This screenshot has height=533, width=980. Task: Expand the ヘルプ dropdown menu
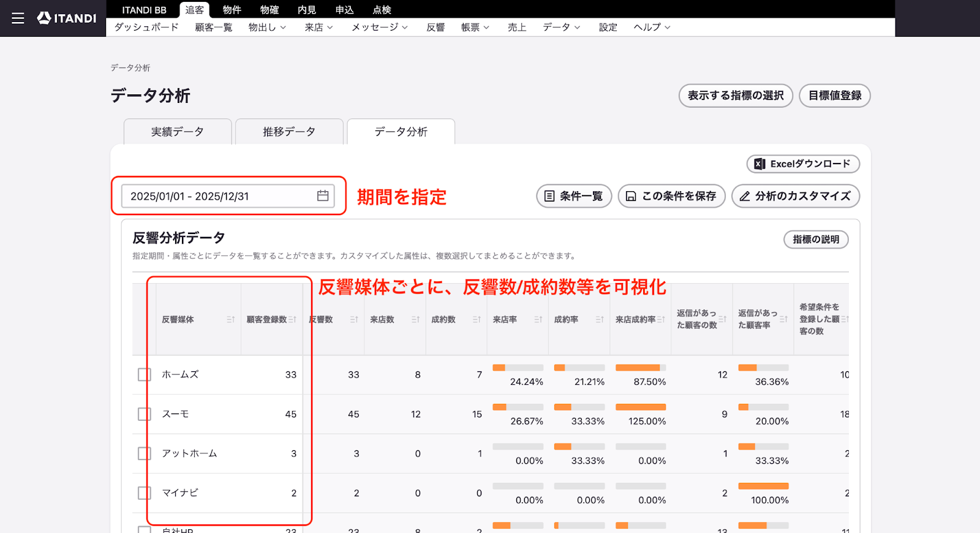[x=652, y=28]
